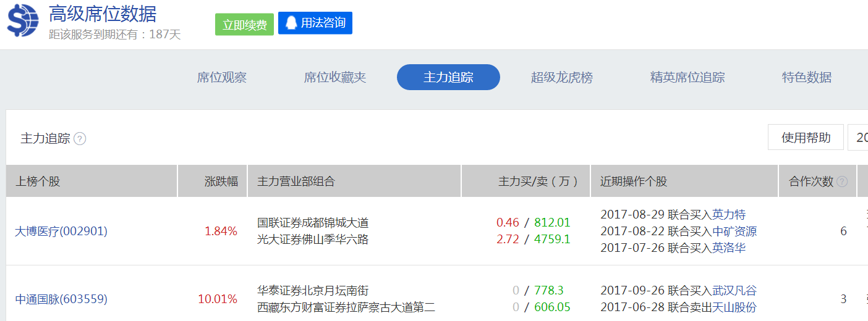Click the help icon beside 主力追踪 title
The height and width of the screenshot is (321, 868).
coord(80,139)
